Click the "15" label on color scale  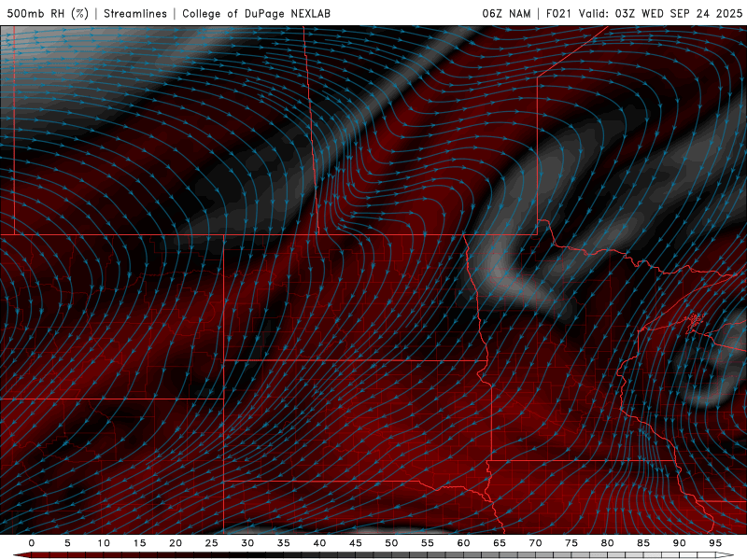(139, 543)
